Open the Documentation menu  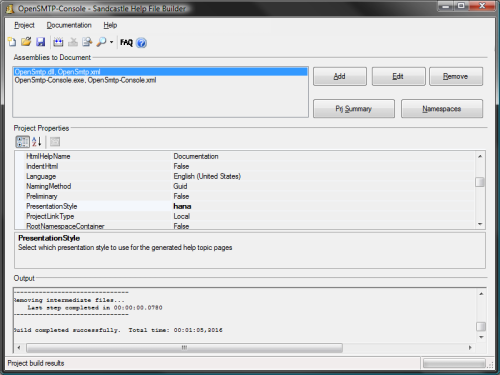coord(69,25)
